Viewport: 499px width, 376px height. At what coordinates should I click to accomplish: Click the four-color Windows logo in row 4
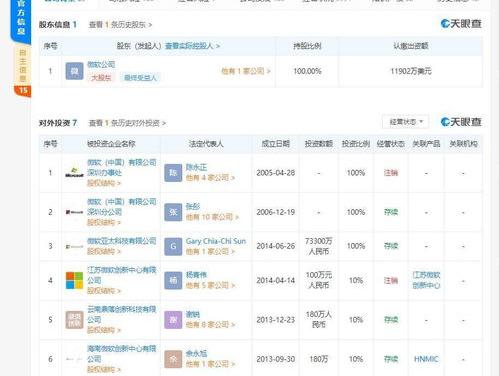74,280
